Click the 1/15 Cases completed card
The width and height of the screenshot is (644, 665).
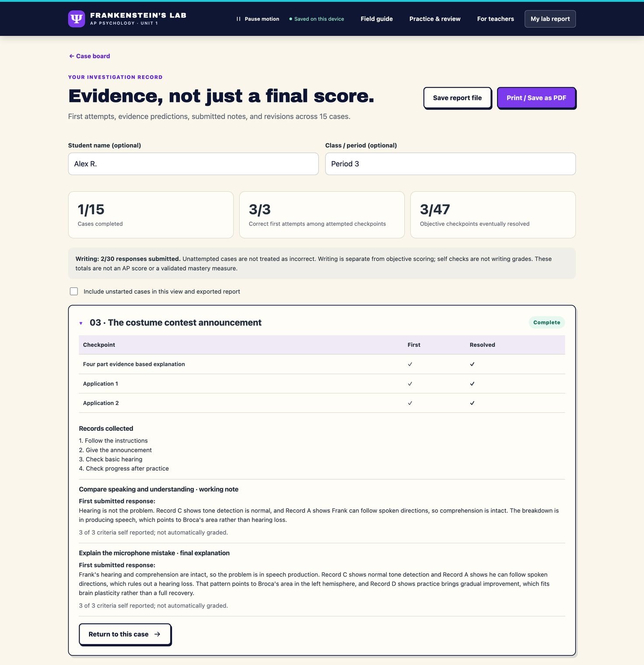(x=151, y=215)
